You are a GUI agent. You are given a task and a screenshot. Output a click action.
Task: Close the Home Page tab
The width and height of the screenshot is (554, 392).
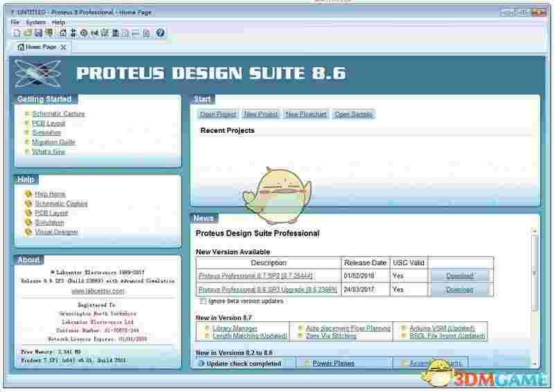coord(63,47)
